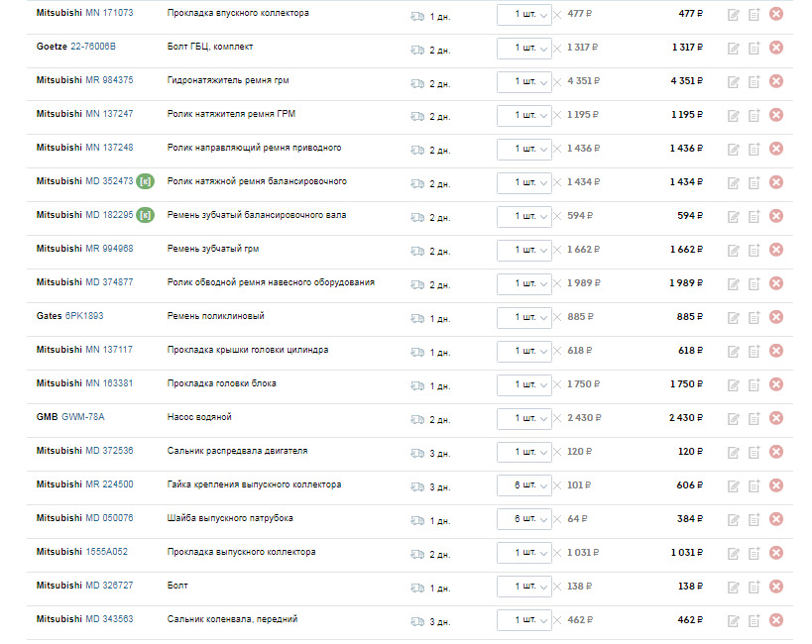Edit the Mitsubishi MN 163381 row
The height and width of the screenshot is (644, 812).
coord(734,384)
